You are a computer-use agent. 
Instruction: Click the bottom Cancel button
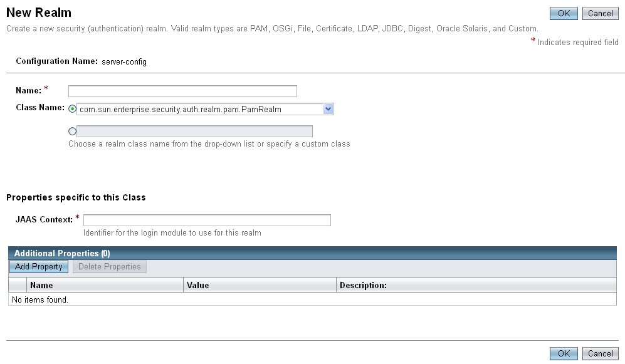click(600, 353)
